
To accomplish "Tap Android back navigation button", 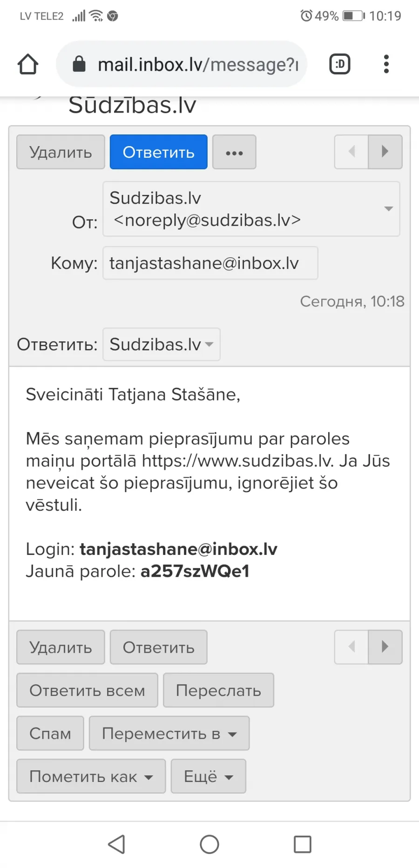I will (x=116, y=844).
